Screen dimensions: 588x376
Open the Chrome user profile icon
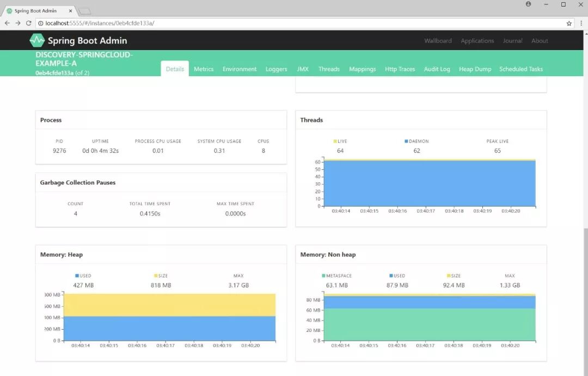(528, 4)
